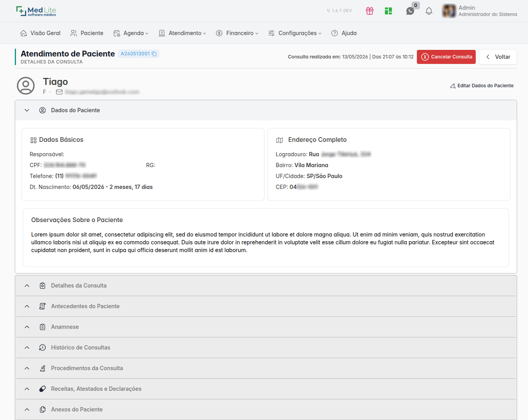The width and height of the screenshot is (528, 420).
Task: Open the Configurações menu
Action: pyautogui.click(x=295, y=33)
